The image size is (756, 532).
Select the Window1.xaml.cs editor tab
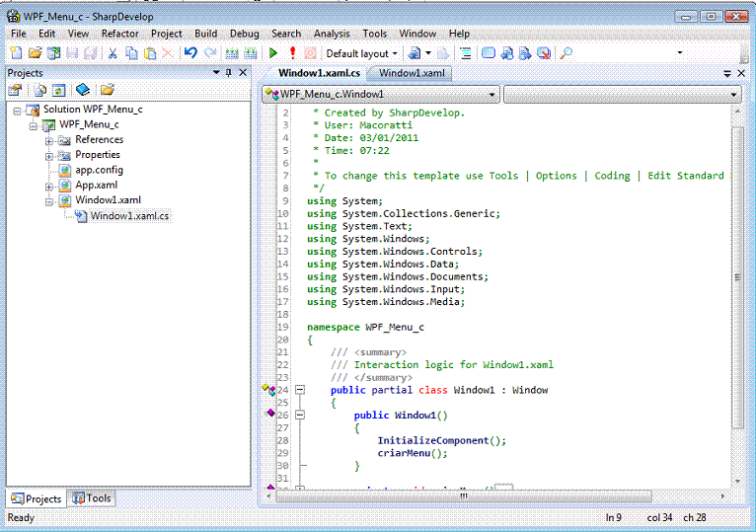(319, 73)
